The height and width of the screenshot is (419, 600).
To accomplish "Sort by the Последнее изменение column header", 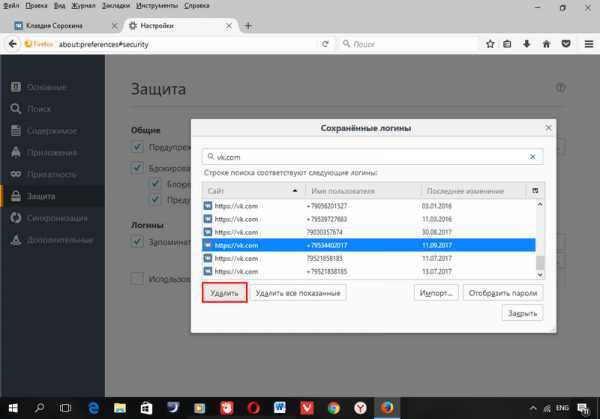I will [x=474, y=191].
